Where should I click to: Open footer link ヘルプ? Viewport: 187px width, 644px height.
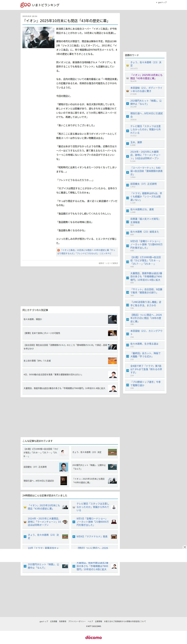pos(90,621)
